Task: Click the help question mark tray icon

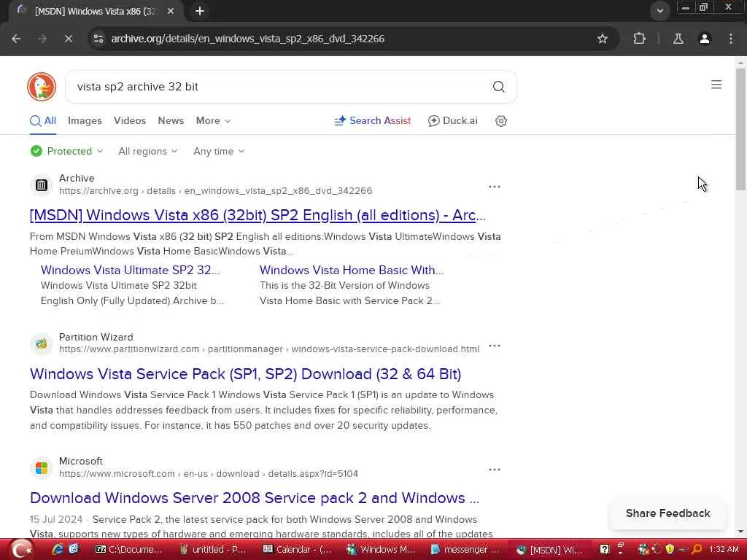Action: pyautogui.click(x=604, y=550)
